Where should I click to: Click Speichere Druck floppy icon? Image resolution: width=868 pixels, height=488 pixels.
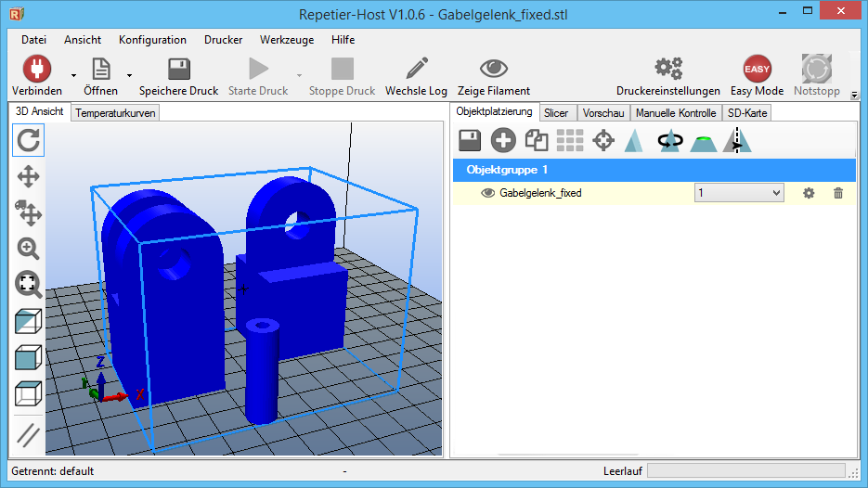[x=179, y=69]
